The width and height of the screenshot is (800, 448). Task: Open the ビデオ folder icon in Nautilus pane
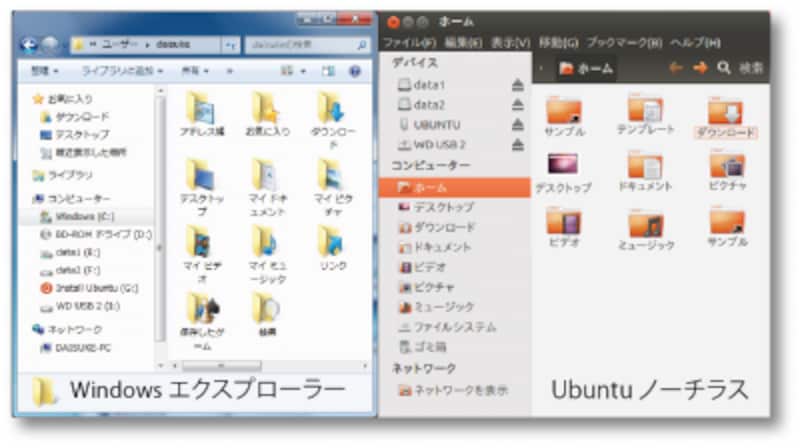[x=563, y=228]
